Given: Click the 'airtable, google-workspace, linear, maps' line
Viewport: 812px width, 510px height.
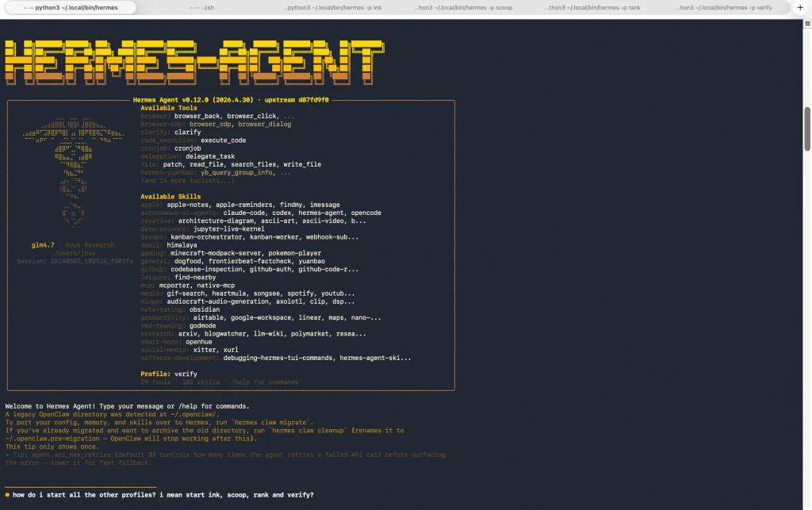Looking at the screenshot, I should click(261, 318).
